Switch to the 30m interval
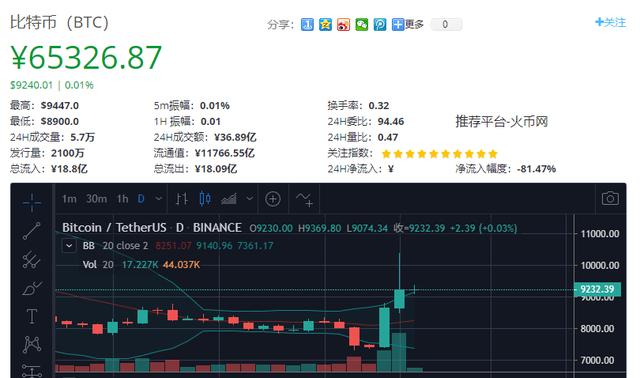 [96, 199]
